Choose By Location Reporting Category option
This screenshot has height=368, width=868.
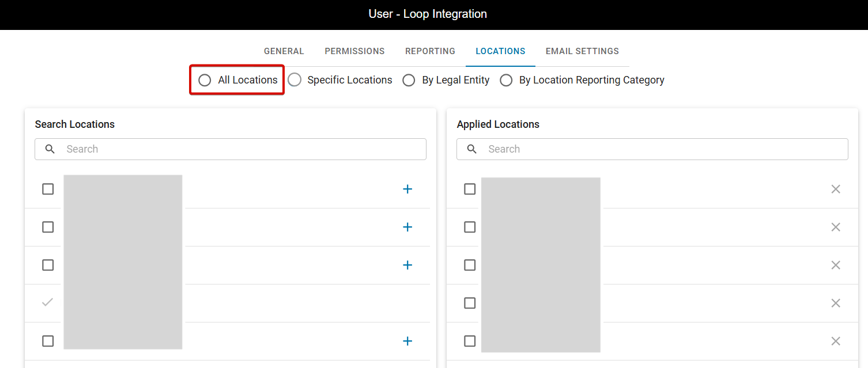pos(506,80)
